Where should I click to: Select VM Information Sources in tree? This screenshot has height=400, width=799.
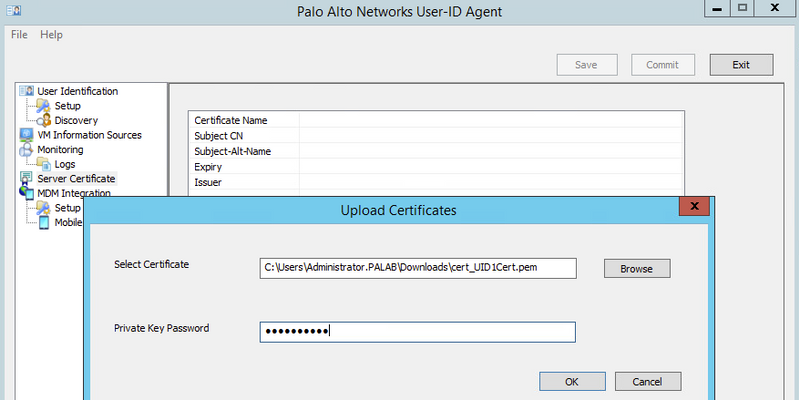tap(89, 135)
